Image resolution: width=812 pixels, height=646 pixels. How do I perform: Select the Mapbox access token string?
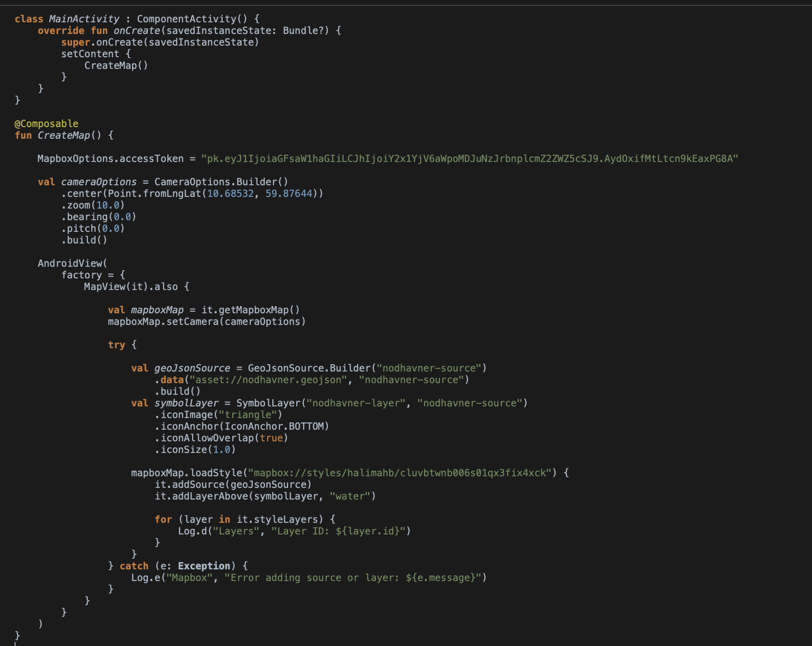pyautogui.click(x=468, y=158)
